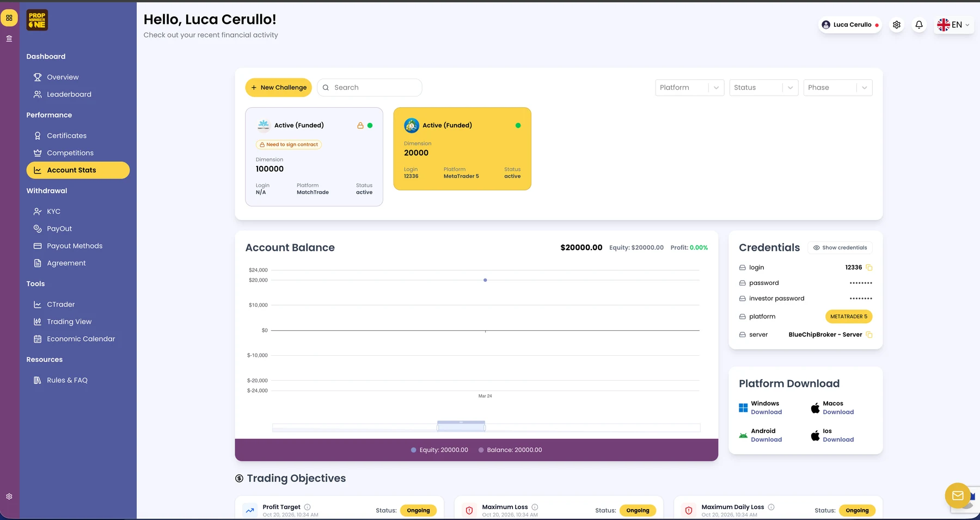The image size is (980, 520).
Task: Open the EN language selector
Action: [953, 24]
